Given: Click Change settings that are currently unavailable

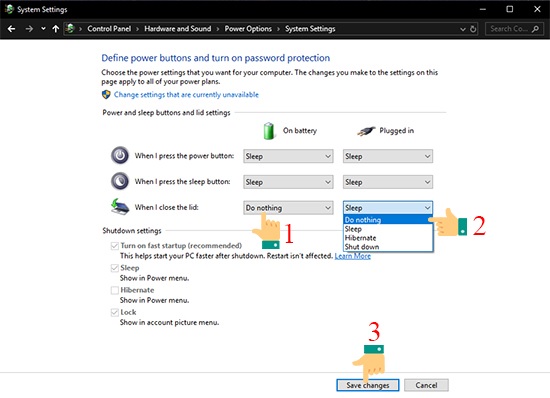Looking at the screenshot, I should coord(186,95).
